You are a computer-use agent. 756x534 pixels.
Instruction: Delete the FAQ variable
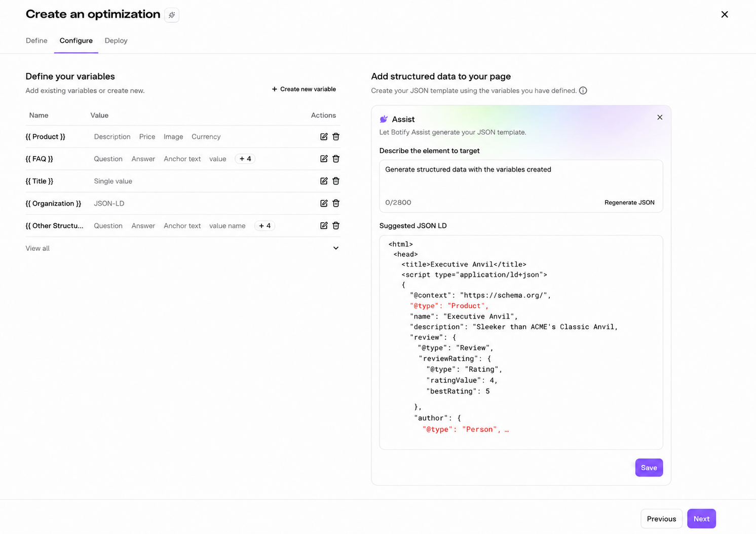pos(336,159)
